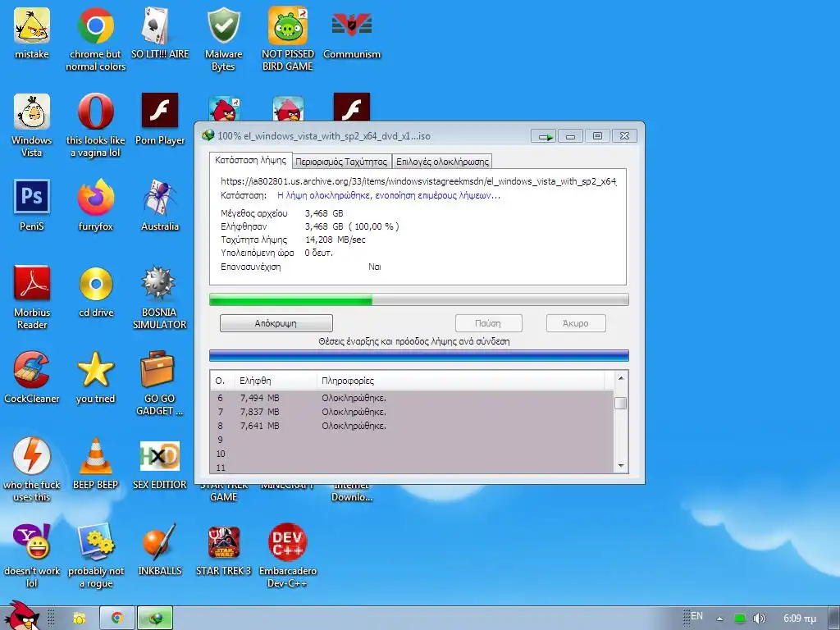The image size is (840, 630).
Task: Open the Flash icon labeled Porn Player
Action: [160, 119]
